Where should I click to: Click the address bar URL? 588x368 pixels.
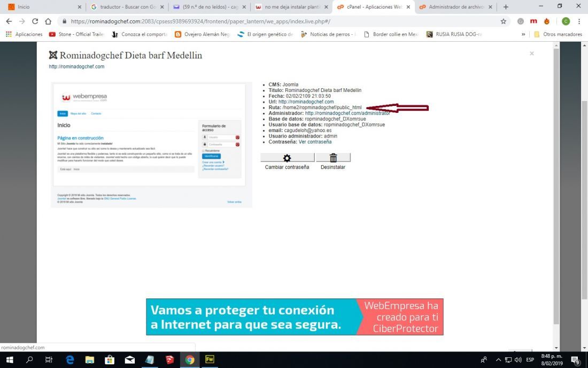[200, 21]
